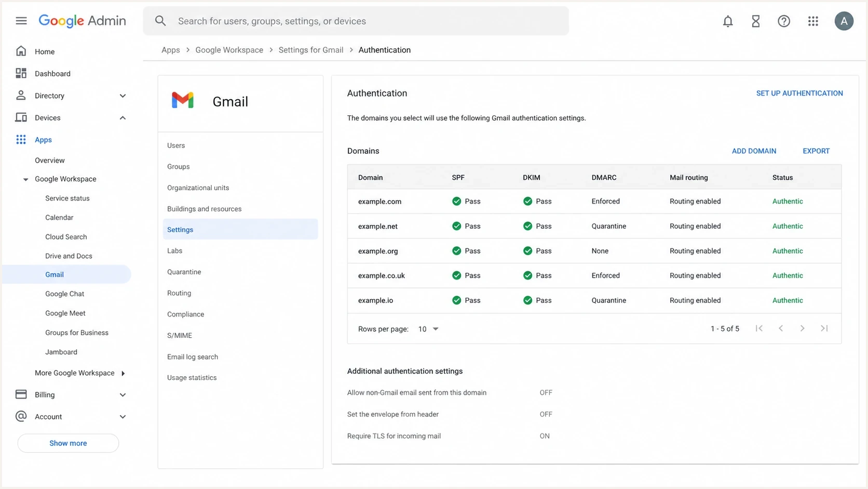Click ON for Require TLS for incoming mail
The image size is (868, 489).
[x=545, y=436]
